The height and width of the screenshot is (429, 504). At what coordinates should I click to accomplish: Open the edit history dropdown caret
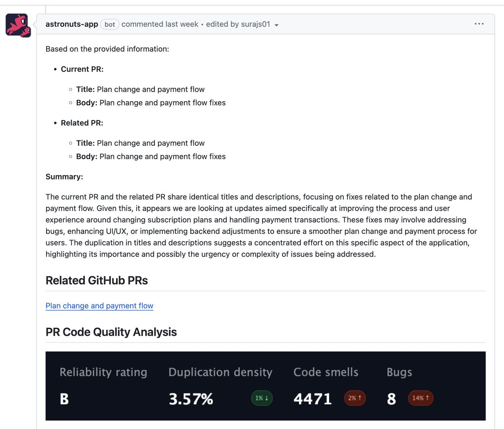click(x=276, y=25)
